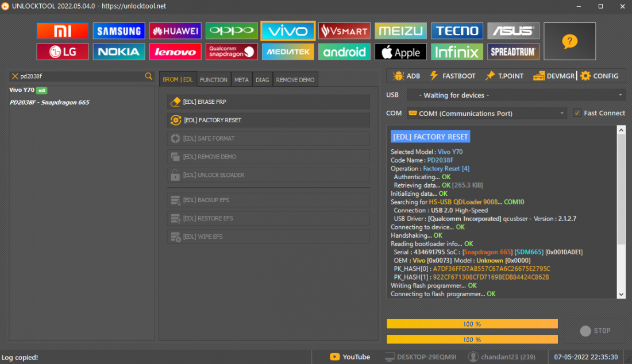
Task: Open the Huawei brand section
Action: tap(175, 31)
